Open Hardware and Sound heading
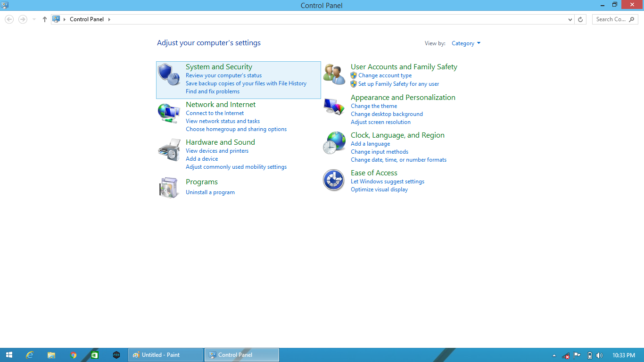 220,142
